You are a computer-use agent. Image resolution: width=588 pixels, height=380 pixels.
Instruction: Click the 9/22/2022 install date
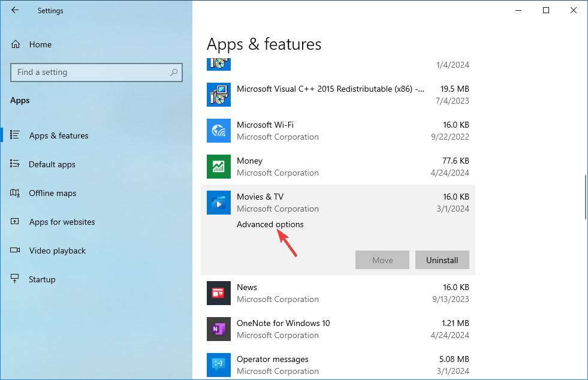(x=450, y=137)
